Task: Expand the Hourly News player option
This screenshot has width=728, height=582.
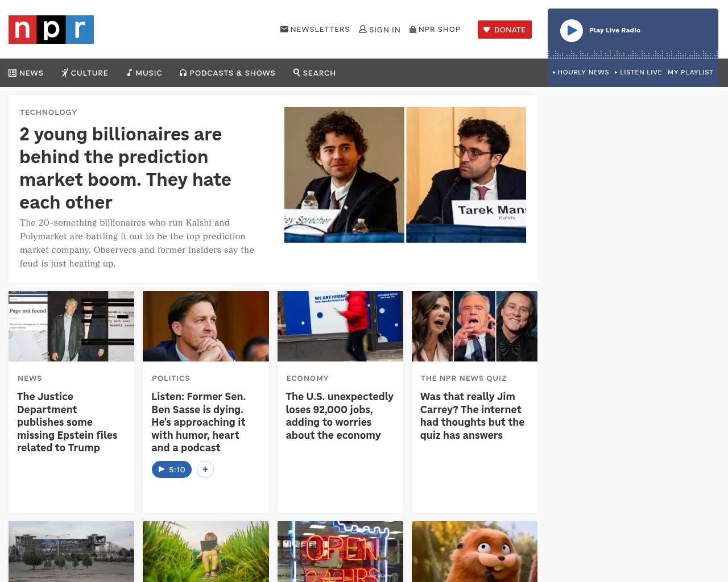Action: 581,72
